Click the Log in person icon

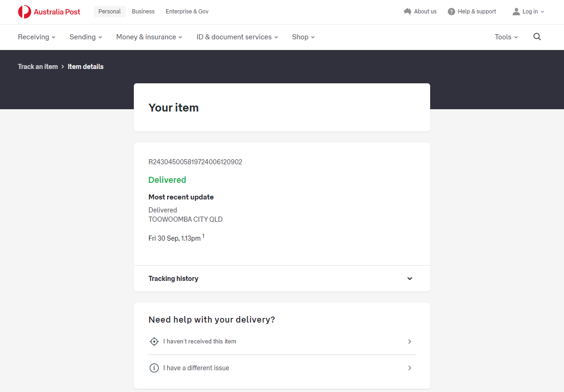pos(516,12)
